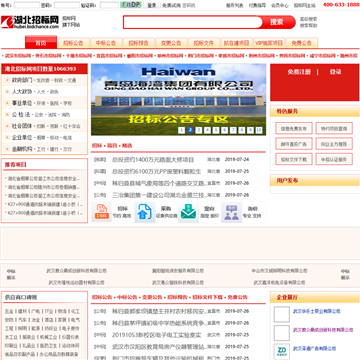This screenshot has width=360, height=360.
Task: Click star icon beside 人大政协
Action: [7, 92]
